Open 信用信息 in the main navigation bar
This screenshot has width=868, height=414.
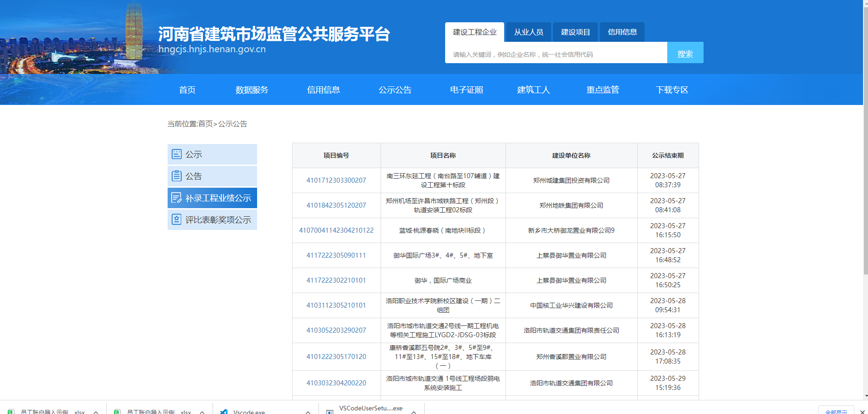point(323,90)
